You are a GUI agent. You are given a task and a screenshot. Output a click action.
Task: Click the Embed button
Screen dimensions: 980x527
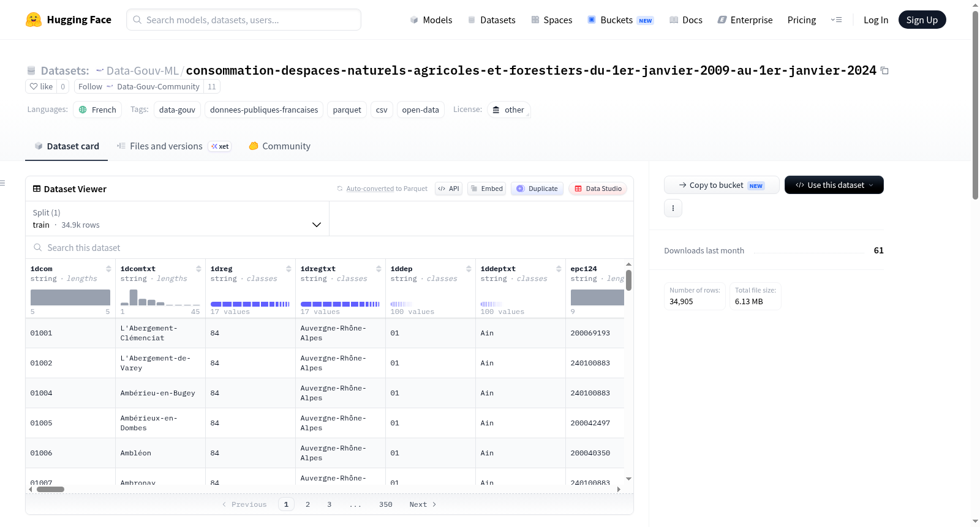pos(486,189)
